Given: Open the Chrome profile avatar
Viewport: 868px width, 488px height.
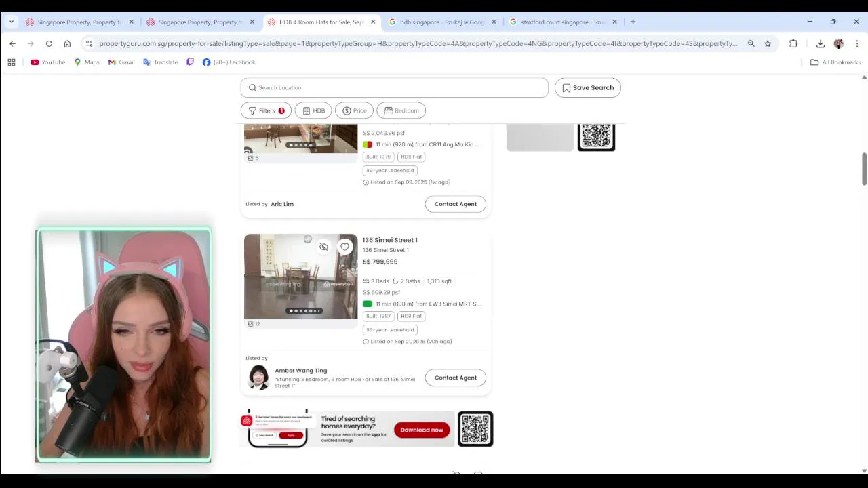Looking at the screenshot, I should [x=839, y=43].
